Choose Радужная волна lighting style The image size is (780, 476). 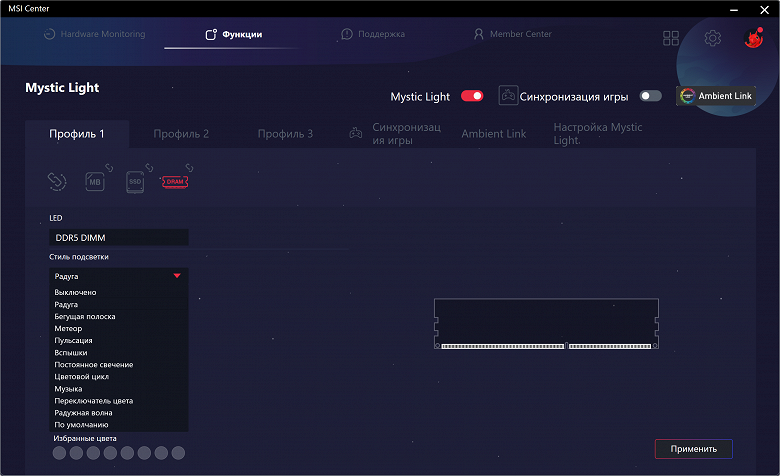pos(83,413)
